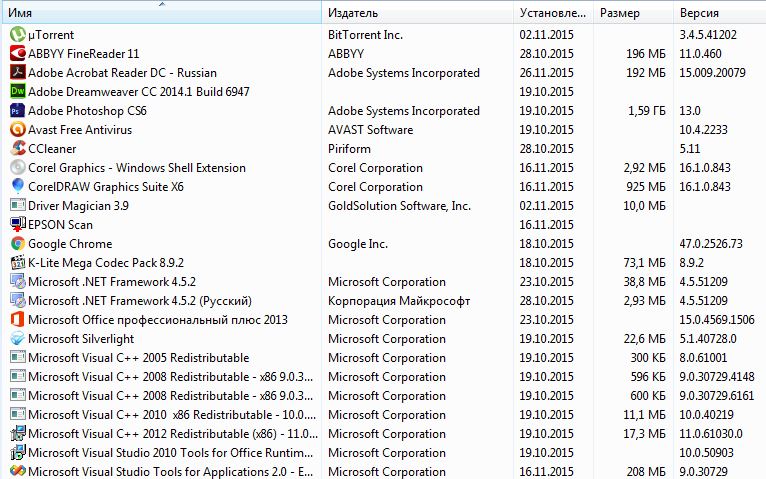Click the 208 МБ size value

pos(646,472)
